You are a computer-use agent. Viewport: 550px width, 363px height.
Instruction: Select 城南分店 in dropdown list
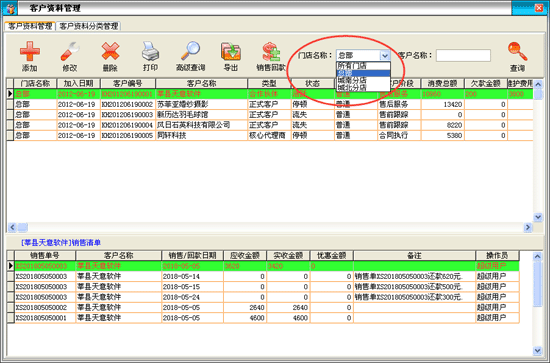click(x=363, y=80)
